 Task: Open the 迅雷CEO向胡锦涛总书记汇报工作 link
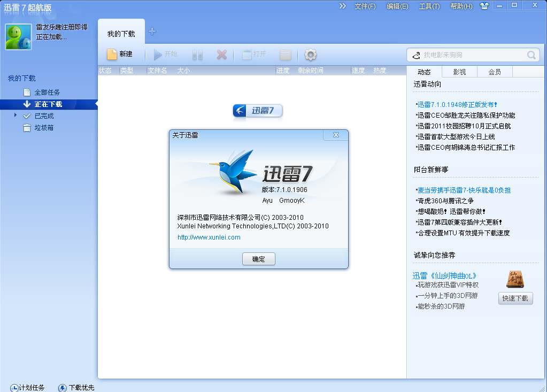click(x=466, y=148)
